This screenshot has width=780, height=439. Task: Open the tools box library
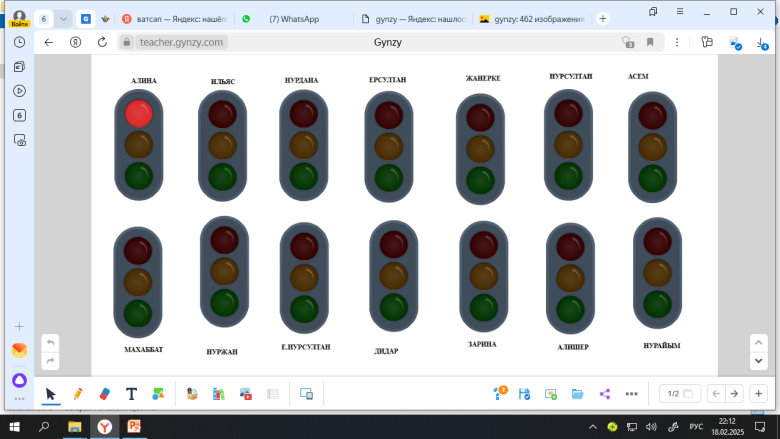[x=192, y=394]
